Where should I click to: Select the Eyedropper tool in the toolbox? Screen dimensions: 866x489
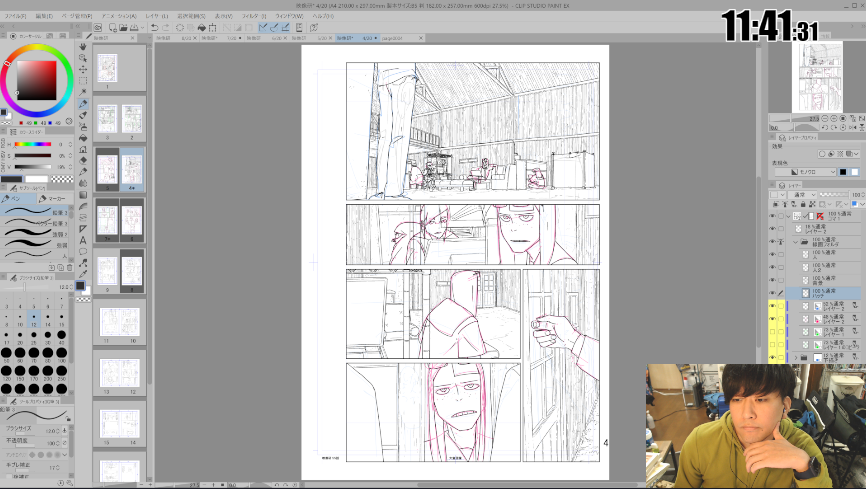pyautogui.click(x=83, y=274)
